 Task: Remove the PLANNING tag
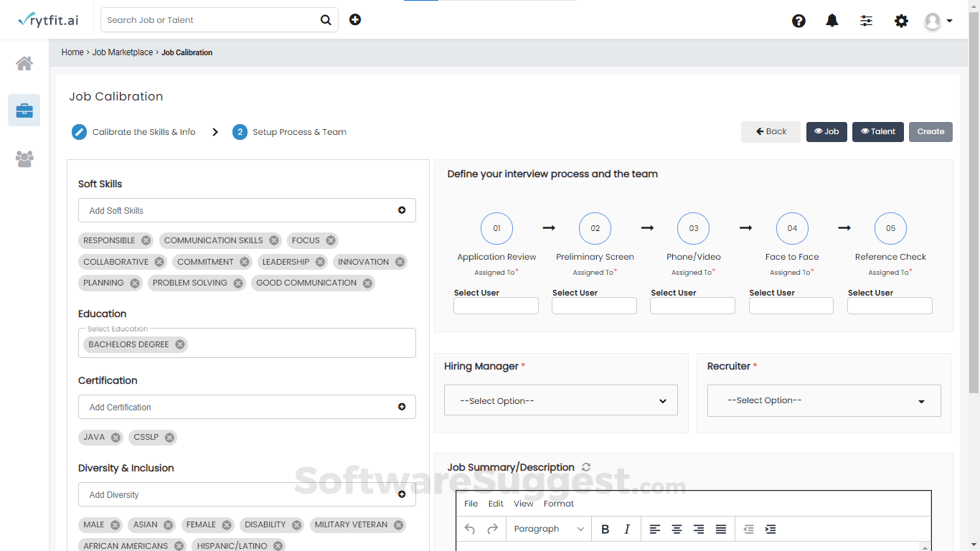[134, 283]
